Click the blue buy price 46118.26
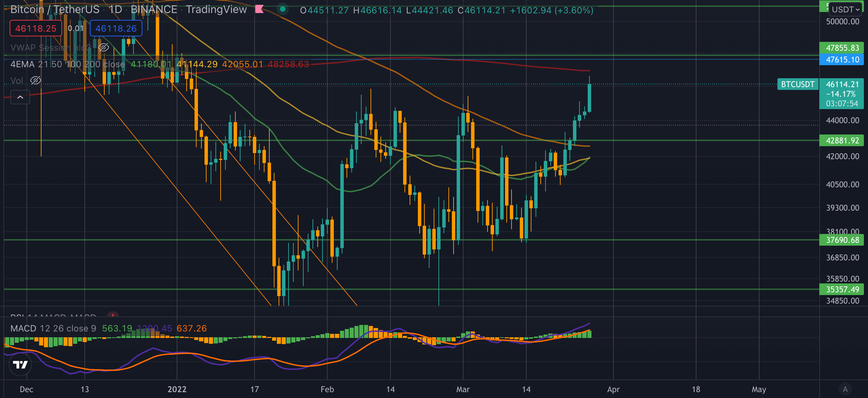 point(116,28)
